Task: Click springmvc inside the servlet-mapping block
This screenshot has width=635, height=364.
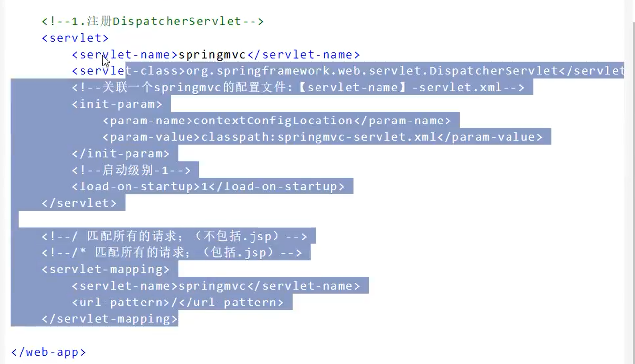Action: pos(212,286)
